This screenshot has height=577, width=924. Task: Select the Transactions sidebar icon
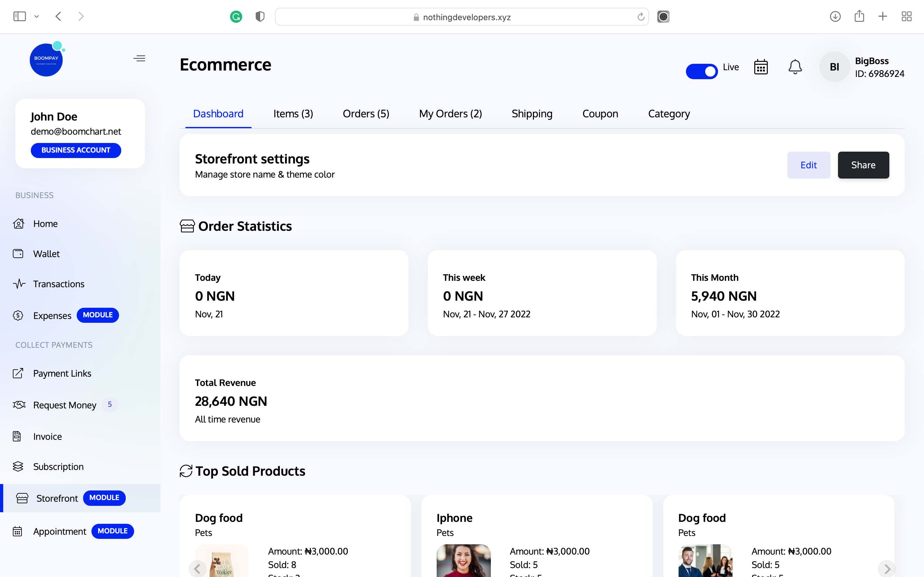coord(18,284)
